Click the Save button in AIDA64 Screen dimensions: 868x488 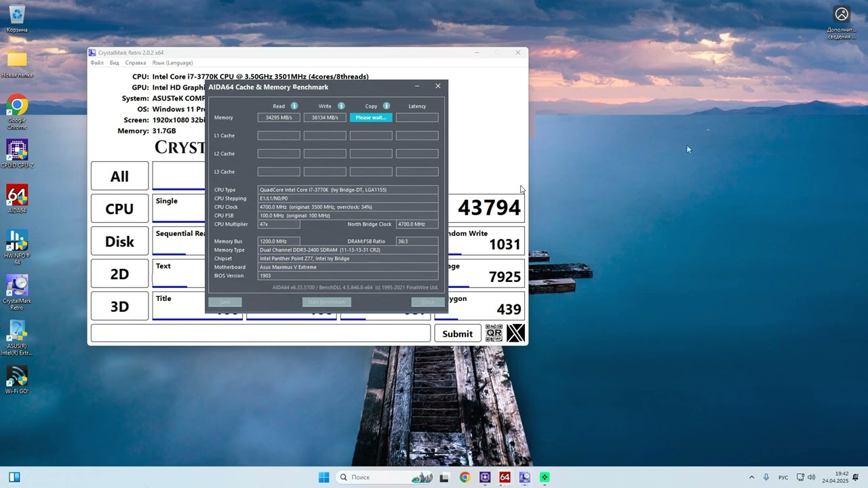click(x=225, y=302)
